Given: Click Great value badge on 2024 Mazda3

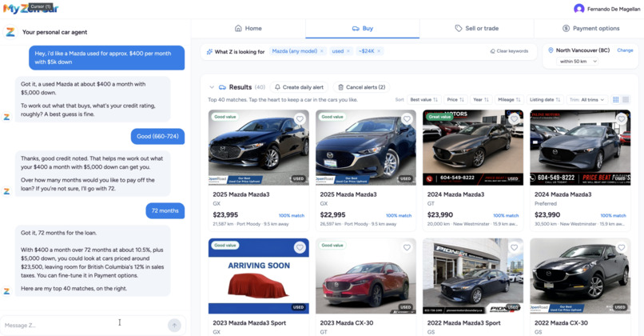Looking at the screenshot, I should click(439, 117).
